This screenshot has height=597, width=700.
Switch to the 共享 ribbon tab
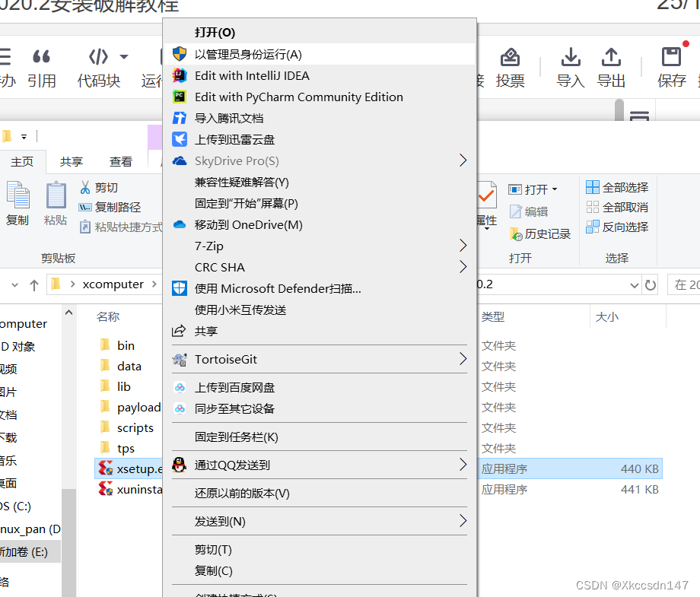[x=72, y=161]
